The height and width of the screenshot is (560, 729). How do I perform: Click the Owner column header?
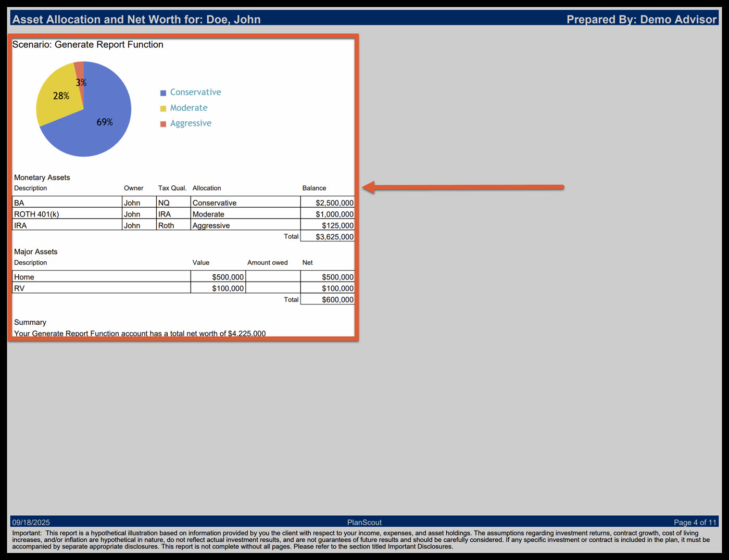pos(133,188)
